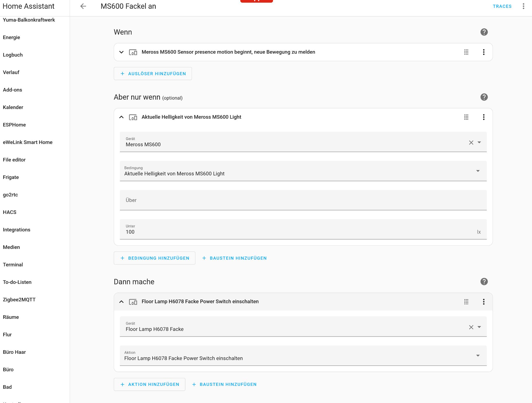Clear the Floor Lamp H6078 Facke device
This screenshot has height=403, width=532.
coord(471,327)
